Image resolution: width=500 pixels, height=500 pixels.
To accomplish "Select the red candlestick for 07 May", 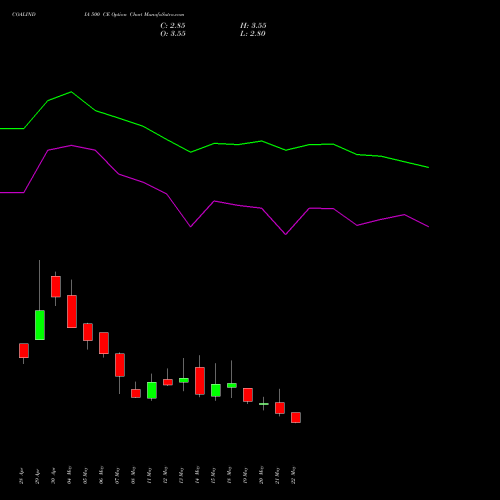I will pos(120,365).
